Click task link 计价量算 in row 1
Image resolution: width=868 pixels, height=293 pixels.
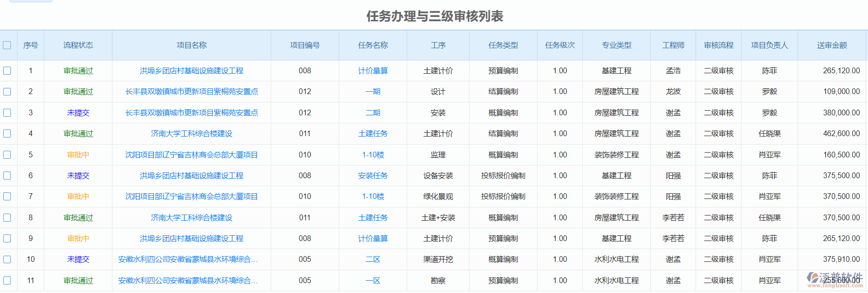(373, 70)
